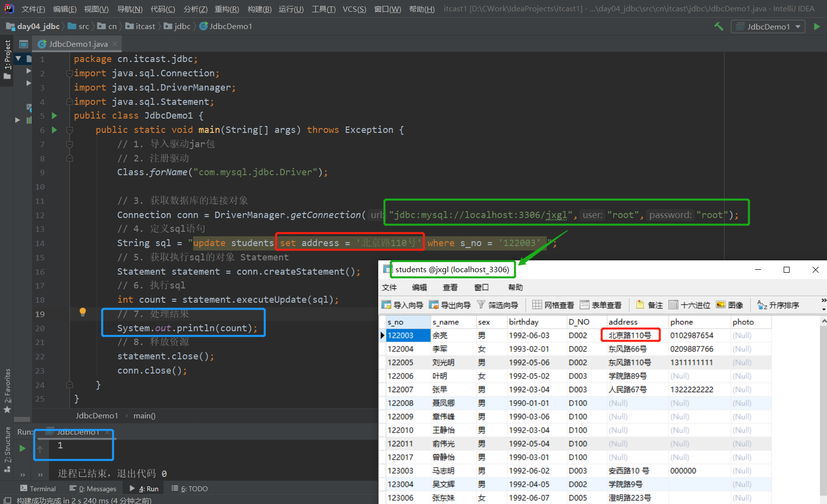
Task: Click the Navicat grid vertical scrollbar
Action: pos(824,409)
